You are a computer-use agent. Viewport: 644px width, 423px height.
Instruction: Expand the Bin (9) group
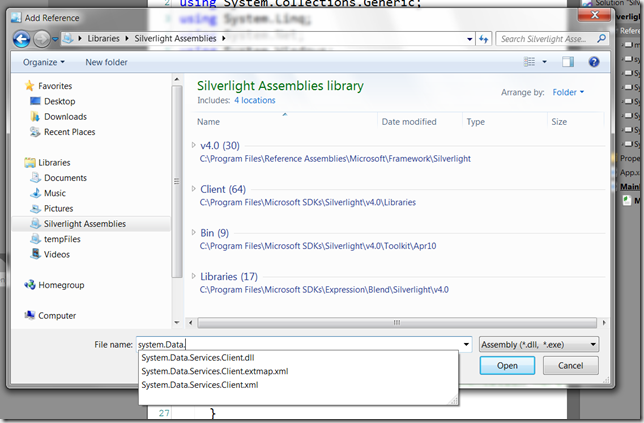pos(193,232)
